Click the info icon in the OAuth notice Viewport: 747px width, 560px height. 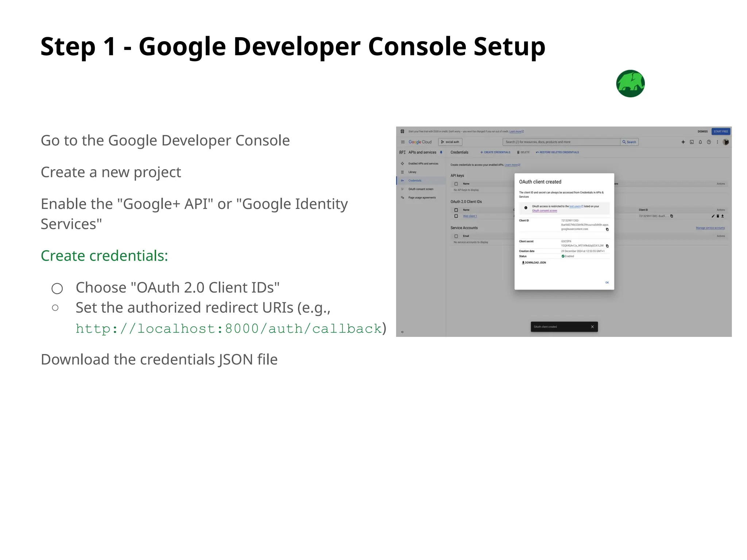[x=526, y=208]
